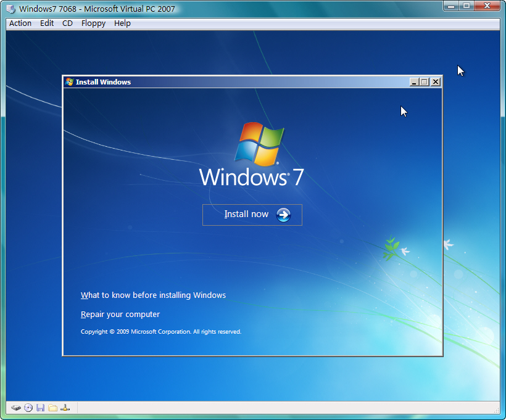Click the shared folders status icon
This screenshot has width=506, height=420.
click(x=52, y=408)
